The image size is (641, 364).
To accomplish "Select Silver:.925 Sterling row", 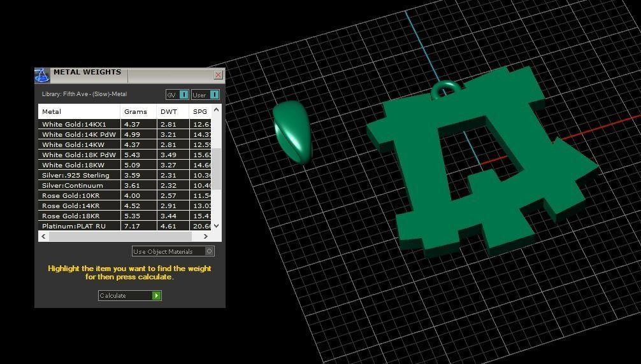I will [125, 175].
